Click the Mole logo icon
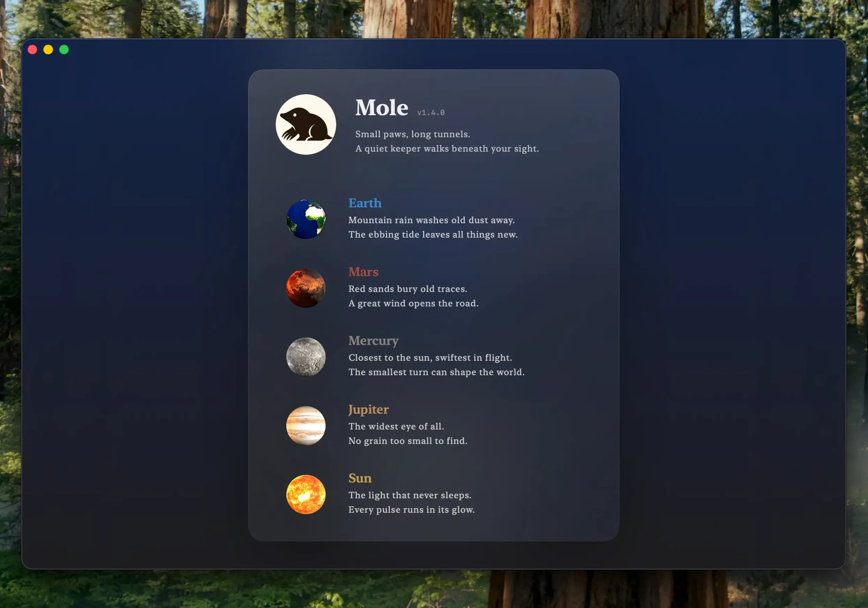 pyautogui.click(x=306, y=124)
